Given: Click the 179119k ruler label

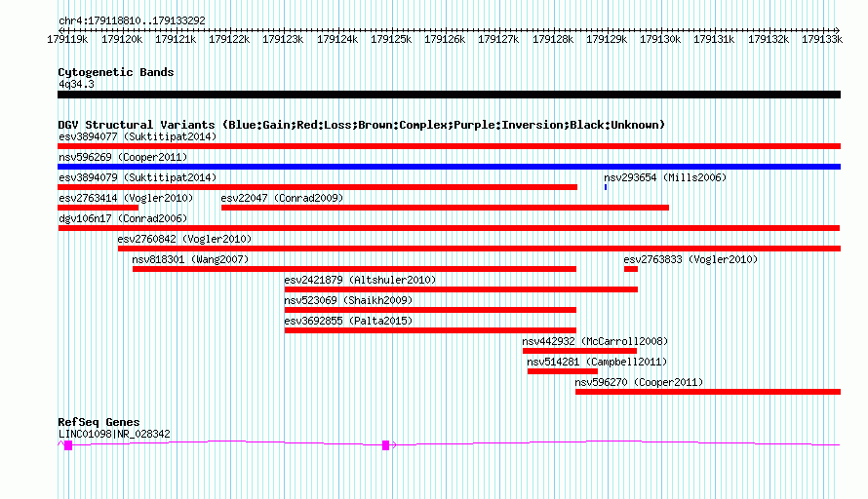Looking at the screenshot, I should pyautogui.click(x=67, y=40).
